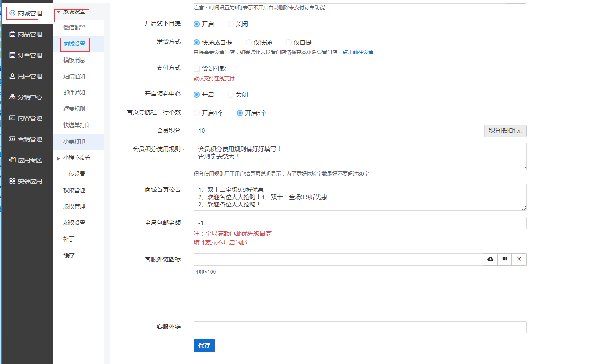Collapse the 系统设置 tree section

(x=58, y=12)
